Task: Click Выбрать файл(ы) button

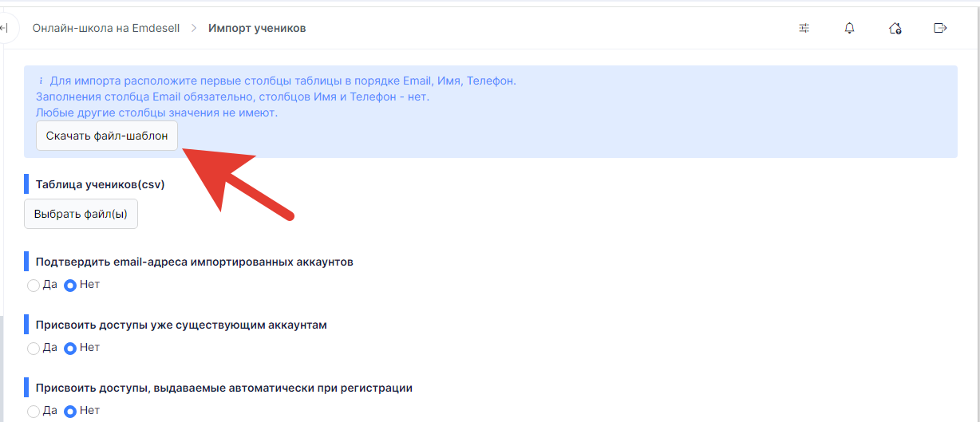Action: click(x=81, y=214)
